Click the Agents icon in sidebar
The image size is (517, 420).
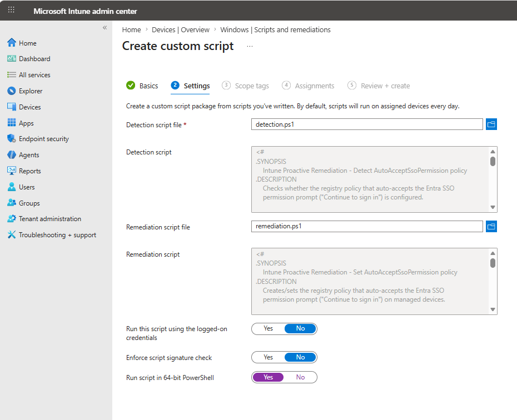pos(12,154)
